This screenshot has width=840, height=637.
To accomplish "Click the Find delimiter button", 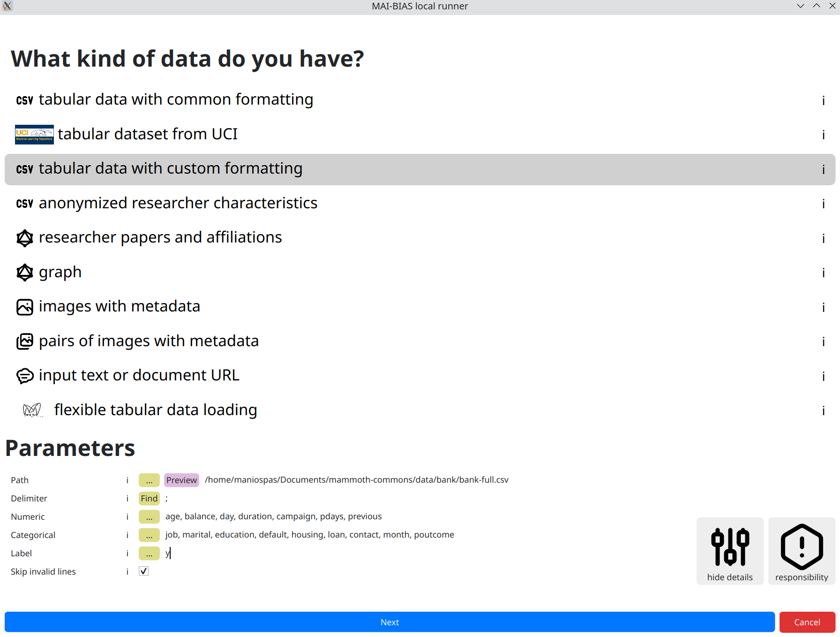I will (149, 499).
